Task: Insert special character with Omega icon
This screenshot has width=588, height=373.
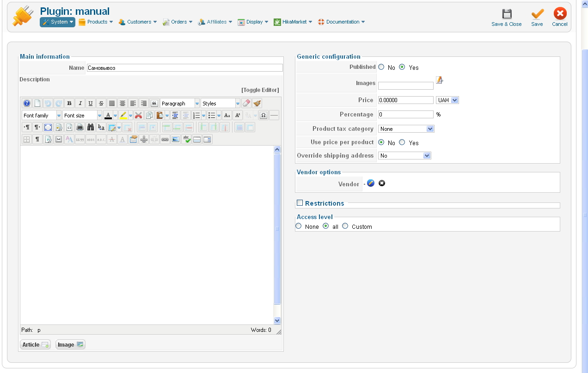Action: click(263, 115)
